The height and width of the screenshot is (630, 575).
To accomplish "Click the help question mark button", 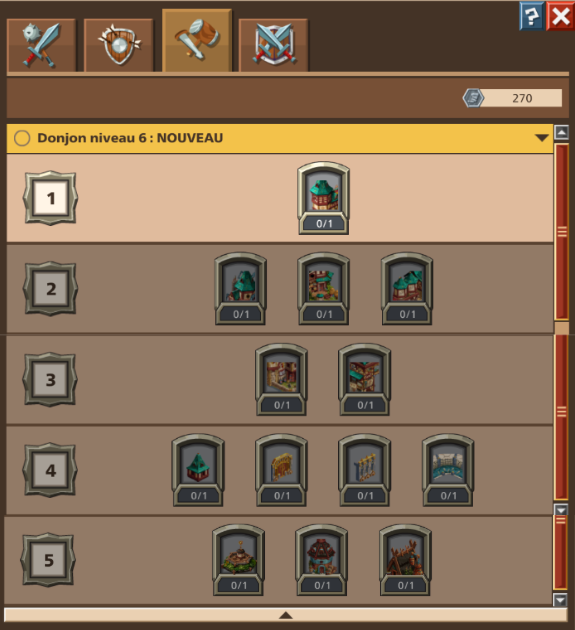I will click(531, 16).
